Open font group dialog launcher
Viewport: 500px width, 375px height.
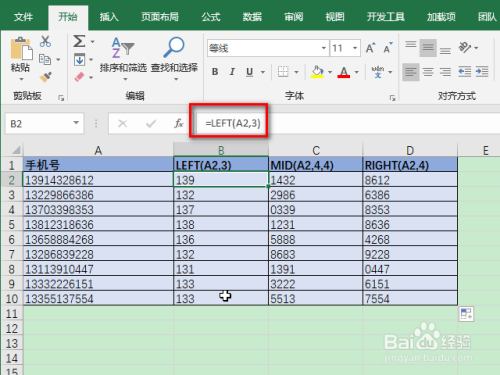coord(392,98)
